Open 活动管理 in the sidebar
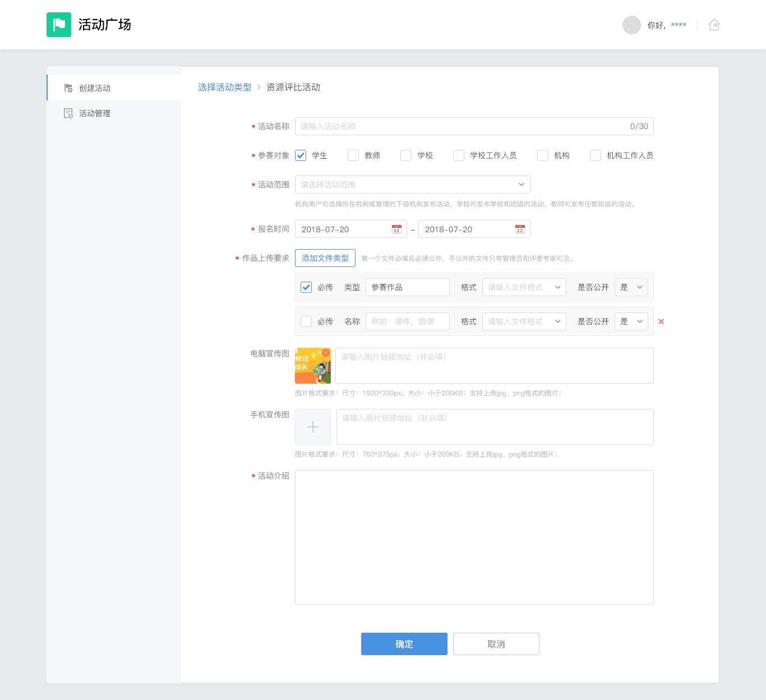Viewport: 766px width, 700px height. click(95, 113)
